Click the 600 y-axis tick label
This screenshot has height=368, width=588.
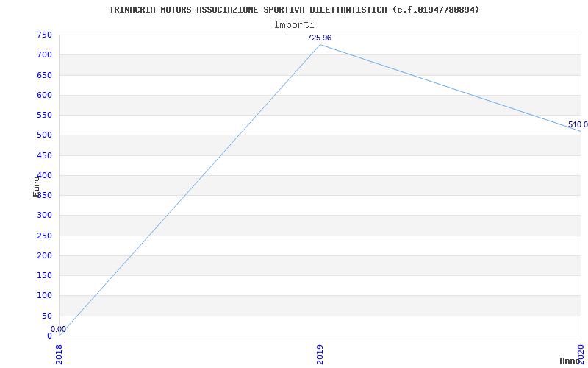click(44, 95)
